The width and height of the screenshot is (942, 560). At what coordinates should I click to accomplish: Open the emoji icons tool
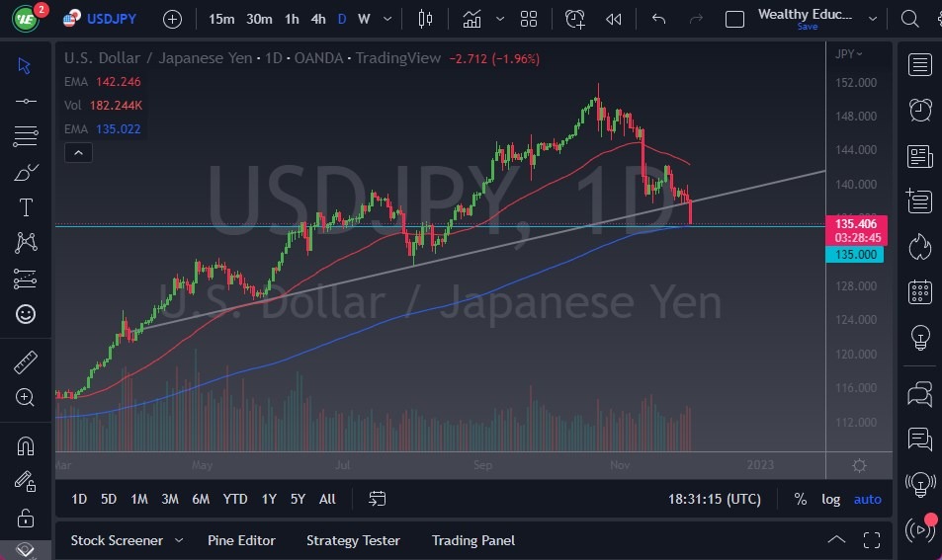pyautogui.click(x=26, y=314)
